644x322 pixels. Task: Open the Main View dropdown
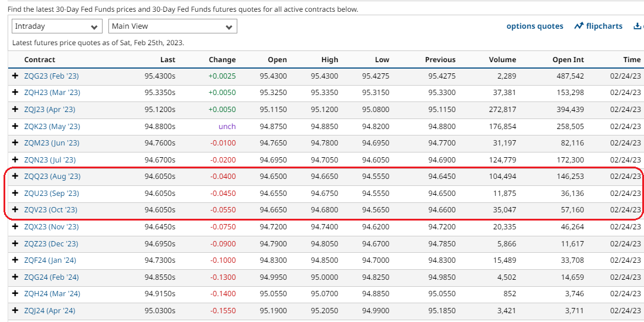(x=172, y=26)
